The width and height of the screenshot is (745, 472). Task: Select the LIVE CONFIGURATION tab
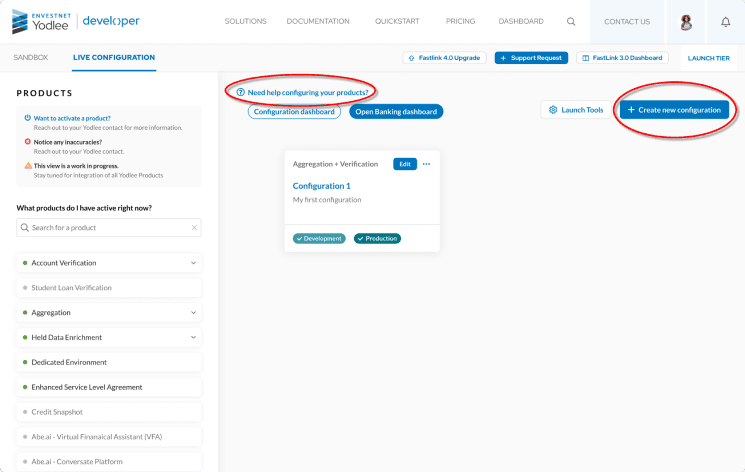[x=114, y=58]
